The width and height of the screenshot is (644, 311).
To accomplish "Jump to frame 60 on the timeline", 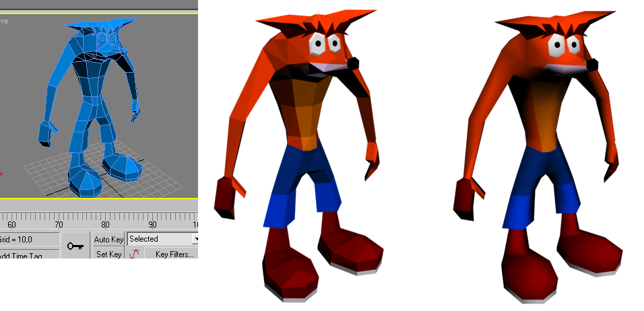I will pyautogui.click(x=11, y=223).
